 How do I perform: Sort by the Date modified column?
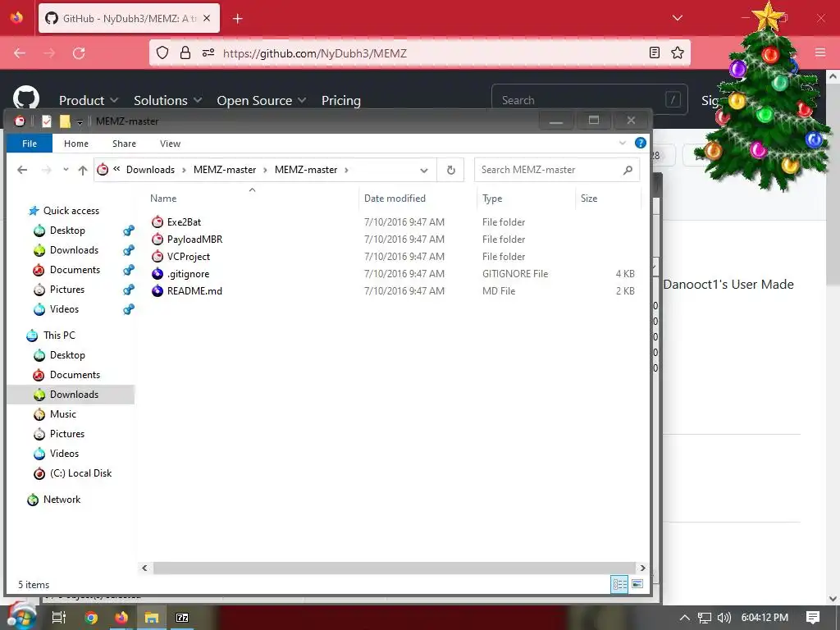(x=417, y=199)
